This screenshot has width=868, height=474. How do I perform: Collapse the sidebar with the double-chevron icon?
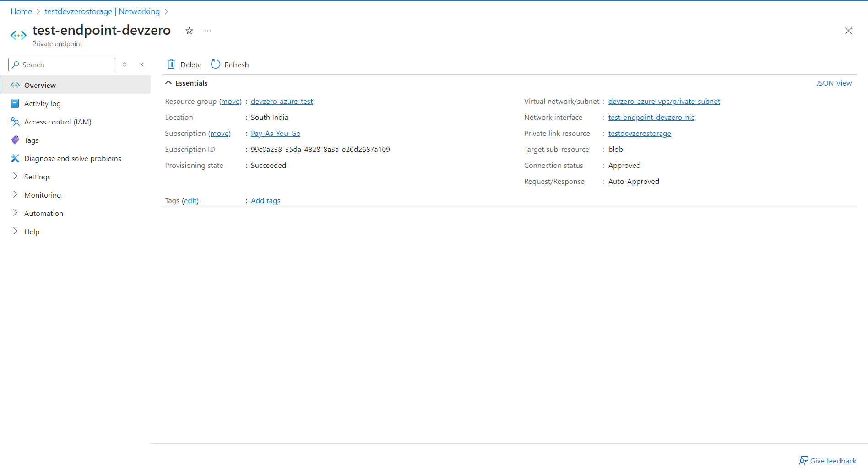tap(141, 64)
